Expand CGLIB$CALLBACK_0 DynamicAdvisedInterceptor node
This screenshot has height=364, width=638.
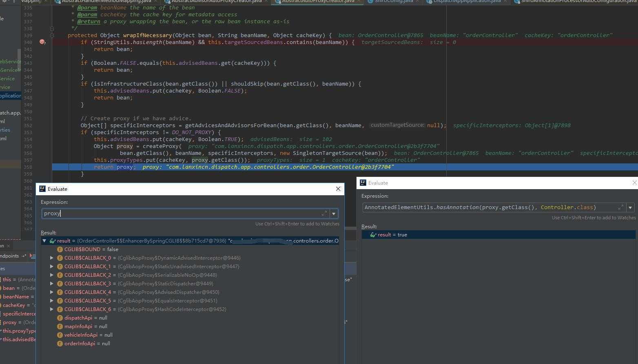pyautogui.click(x=52, y=258)
